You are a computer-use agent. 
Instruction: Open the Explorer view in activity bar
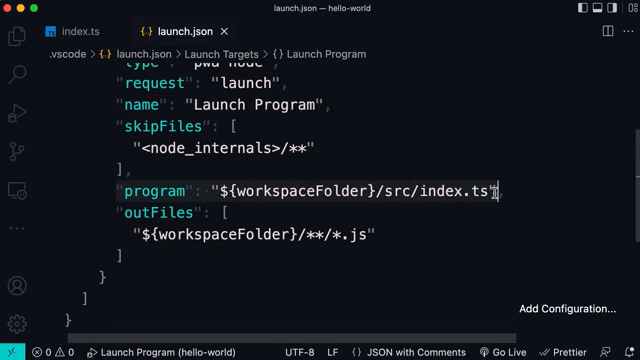coord(17,36)
